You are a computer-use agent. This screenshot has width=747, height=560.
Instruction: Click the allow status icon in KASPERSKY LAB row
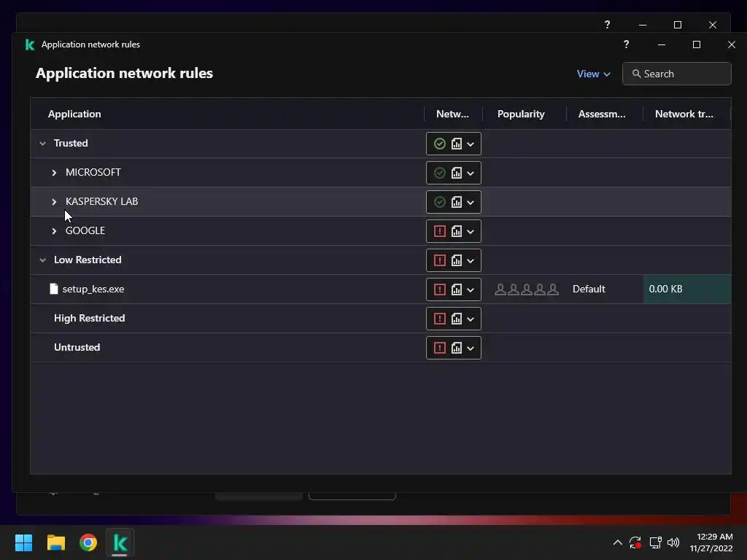pos(440,202)
